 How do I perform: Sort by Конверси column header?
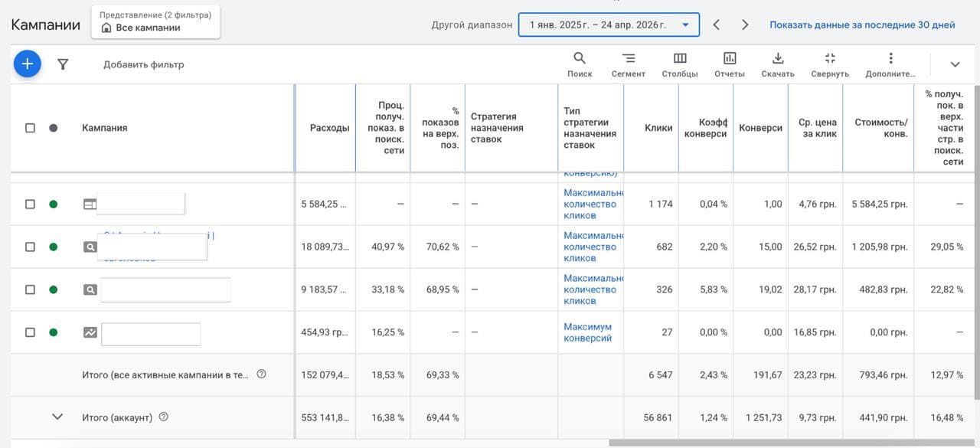click(x=760, y=128)
